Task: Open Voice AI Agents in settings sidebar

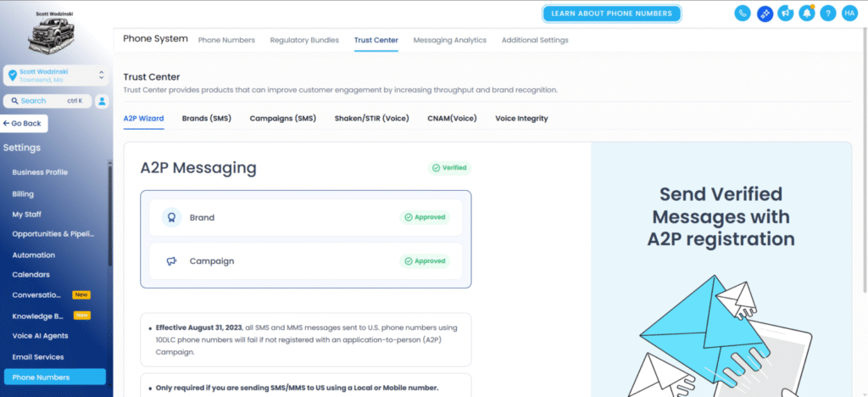Action: [x=41, y=336]
